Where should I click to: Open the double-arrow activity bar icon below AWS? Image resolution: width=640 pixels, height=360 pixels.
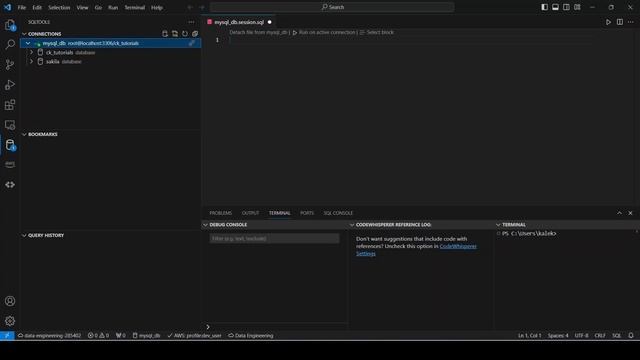10,184
